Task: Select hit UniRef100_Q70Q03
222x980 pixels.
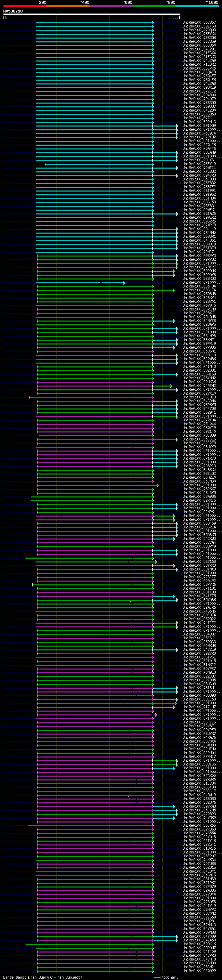Action: pos(199,30)
